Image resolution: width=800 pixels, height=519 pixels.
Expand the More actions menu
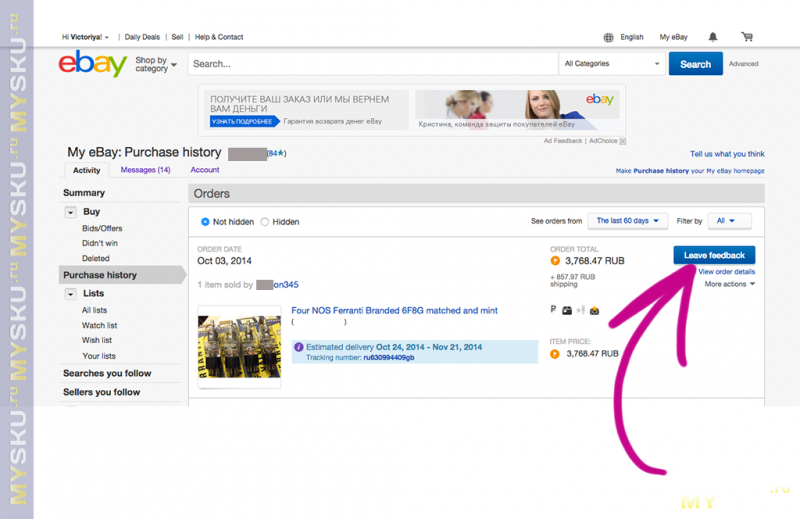tap(729, 284)
